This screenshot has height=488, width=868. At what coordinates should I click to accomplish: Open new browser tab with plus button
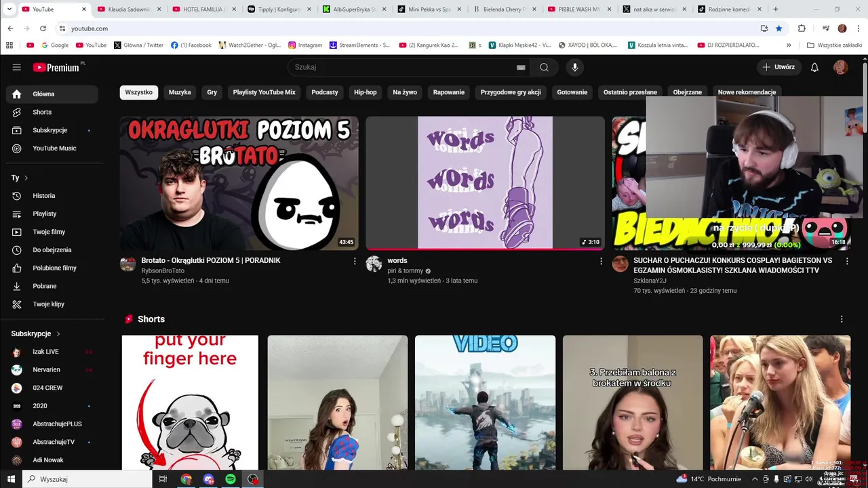pyautogui.click(x=776, y=9)
